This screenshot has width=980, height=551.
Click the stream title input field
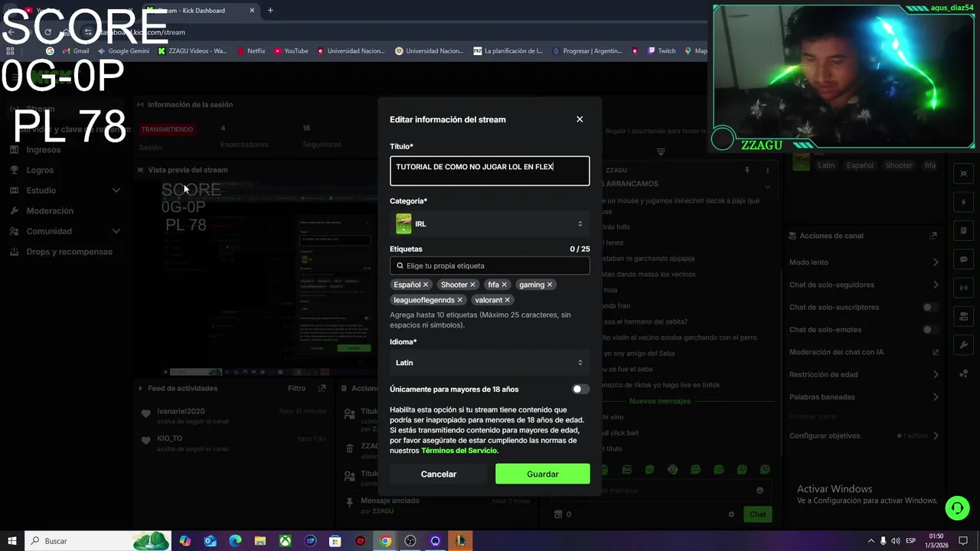click(490, 171)
